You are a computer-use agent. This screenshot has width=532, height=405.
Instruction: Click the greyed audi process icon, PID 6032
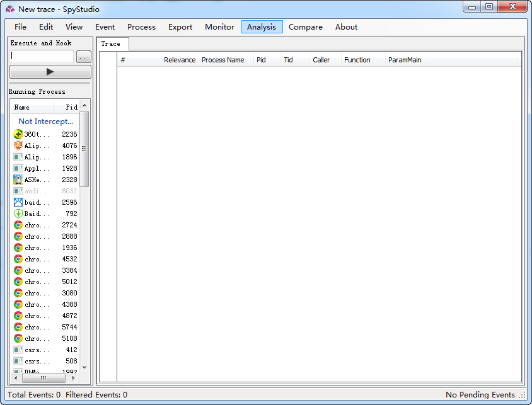[x=18, y=191]
